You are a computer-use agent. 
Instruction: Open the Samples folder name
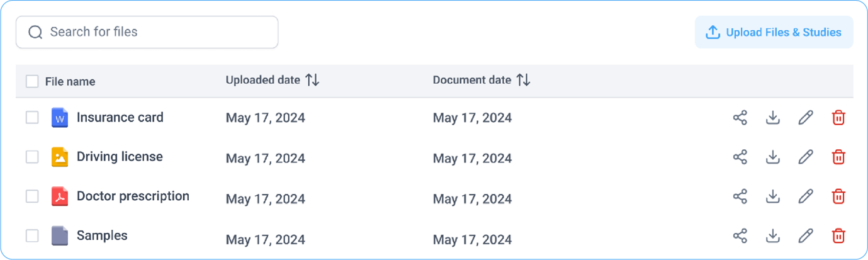tap(102, 235)
